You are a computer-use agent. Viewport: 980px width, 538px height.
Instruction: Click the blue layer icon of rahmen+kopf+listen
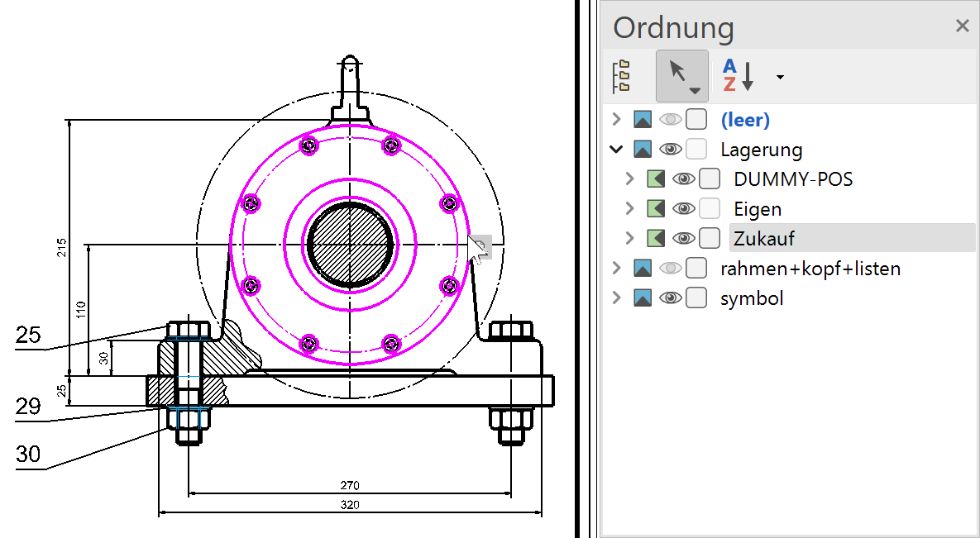tap(643, 269)
